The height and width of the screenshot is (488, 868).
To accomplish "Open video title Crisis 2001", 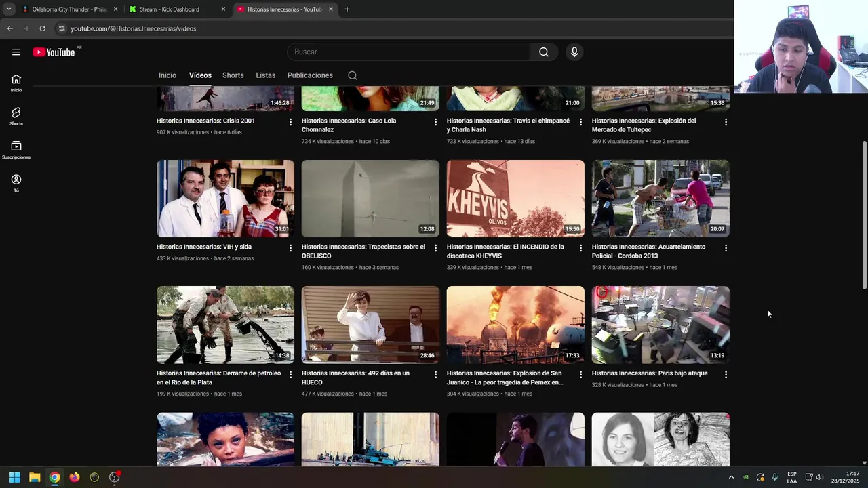I will tap(205, 121).
